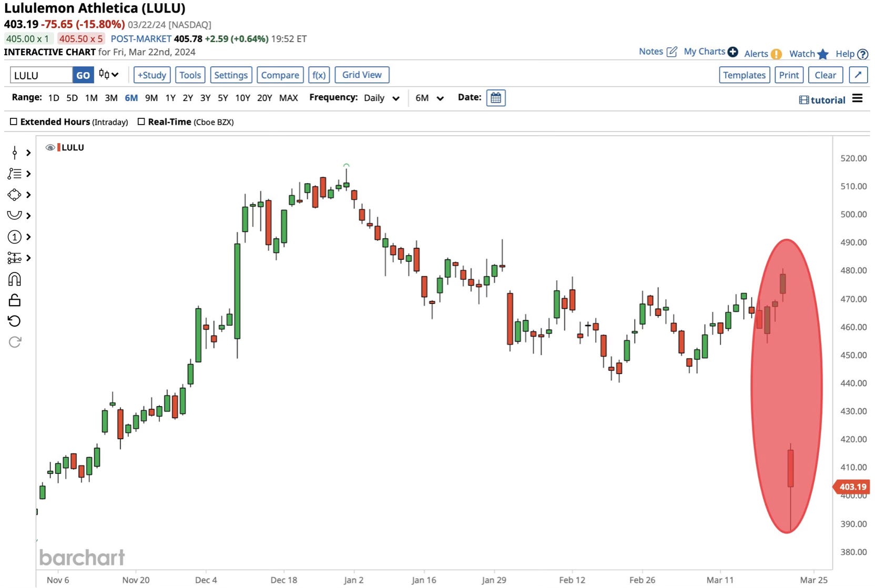Expand the number marker tool chevron

coord(28,237)
